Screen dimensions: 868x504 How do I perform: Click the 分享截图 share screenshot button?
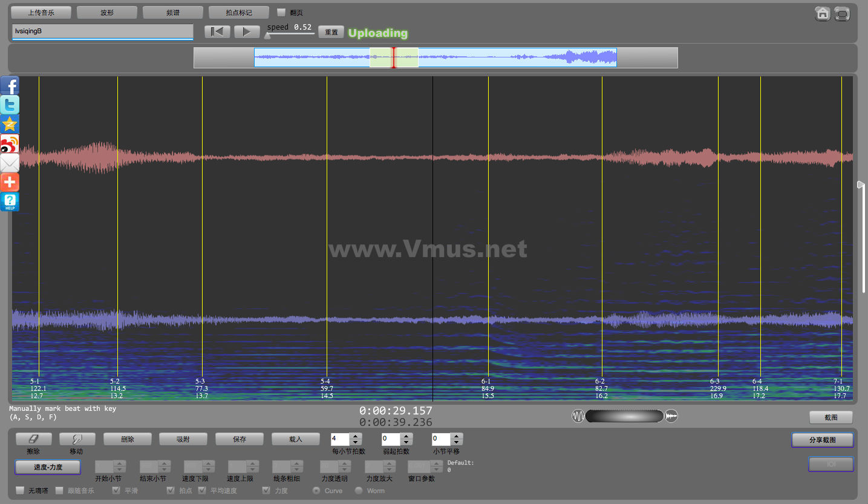click(x=823, y=440)
